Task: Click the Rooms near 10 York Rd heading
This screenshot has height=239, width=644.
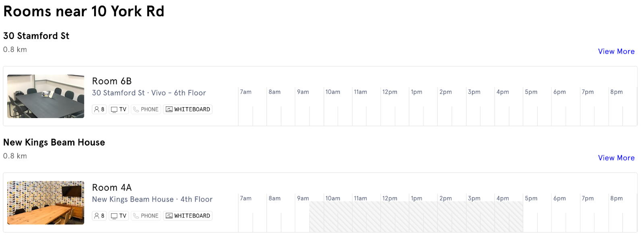Action: click(83, 11)
